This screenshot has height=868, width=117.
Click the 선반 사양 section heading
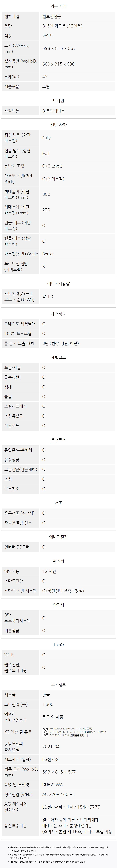click(x=58, y=125)
